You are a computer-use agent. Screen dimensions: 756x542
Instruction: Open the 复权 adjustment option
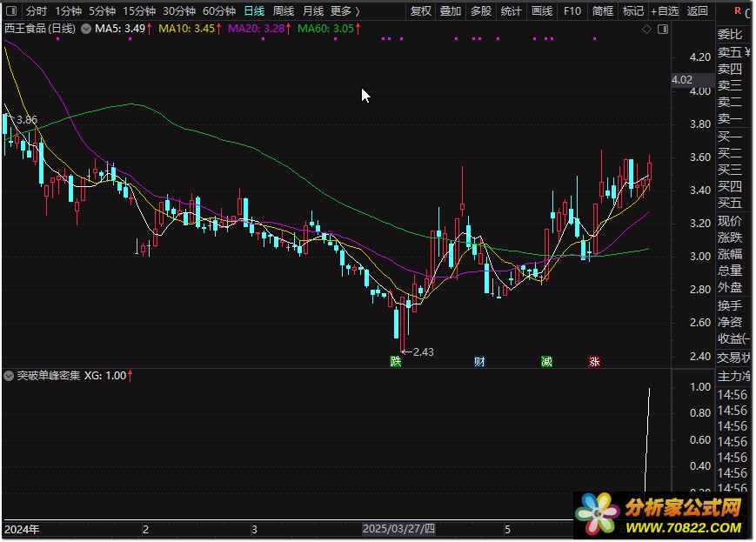click(x=421, y=10)
